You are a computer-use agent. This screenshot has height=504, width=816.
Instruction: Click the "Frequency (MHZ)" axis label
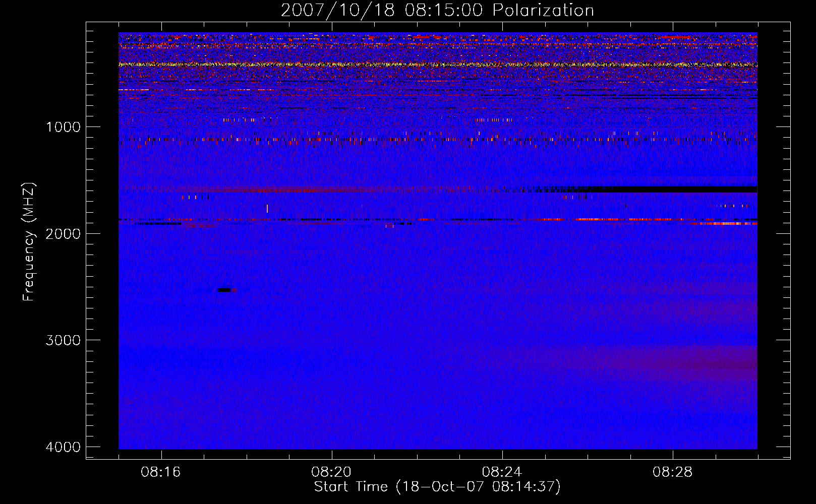(x=29, y=242)
